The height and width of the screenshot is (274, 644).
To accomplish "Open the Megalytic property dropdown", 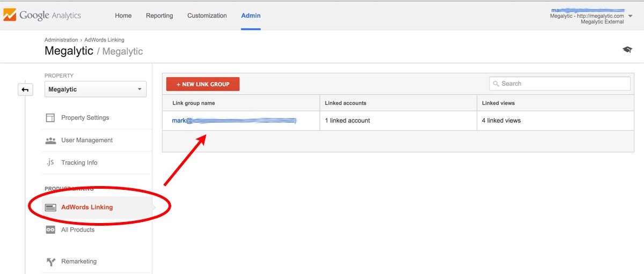I will (x=95, y=90).
